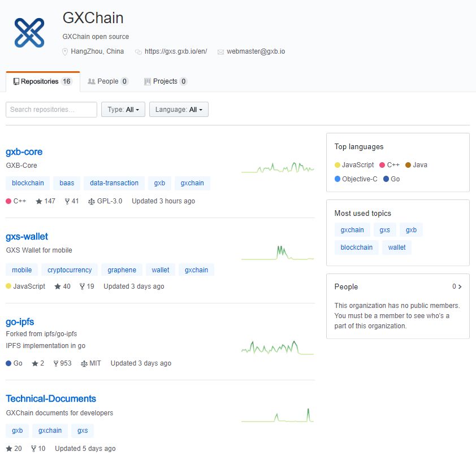The width and height of the screenshot is (476, 456).
Task: Click the baas topic tag on gxb-core
Action: tap(67, 183)
